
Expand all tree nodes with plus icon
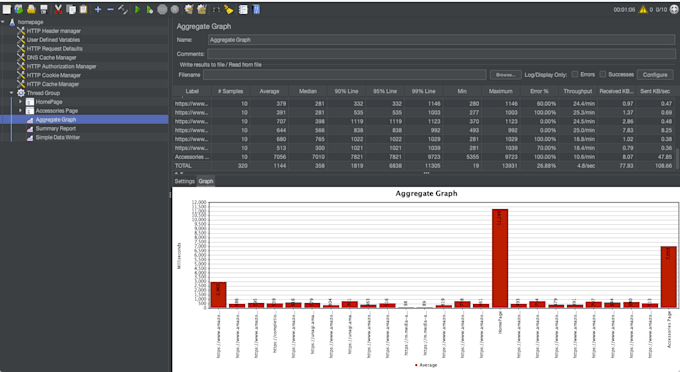point(98,9)
